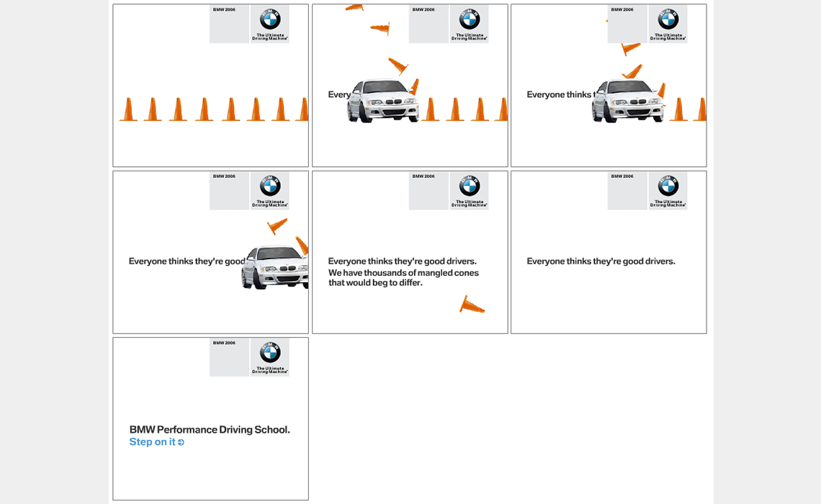The width and height of the screenshot is (821, 504).
Task: Click the flying cone above "Everyone thinks they're good" car
Action: pos(277,225)
